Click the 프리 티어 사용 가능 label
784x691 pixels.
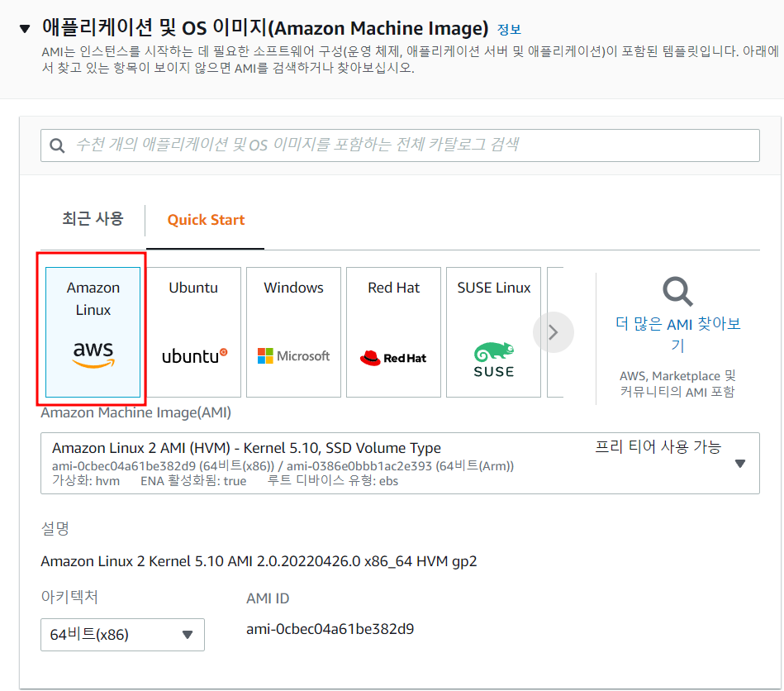point(658,447)
